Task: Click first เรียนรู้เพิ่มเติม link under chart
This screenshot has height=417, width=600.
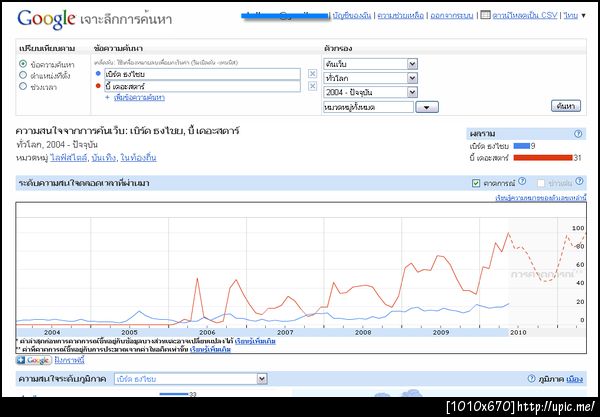Action: click(255, 341)
